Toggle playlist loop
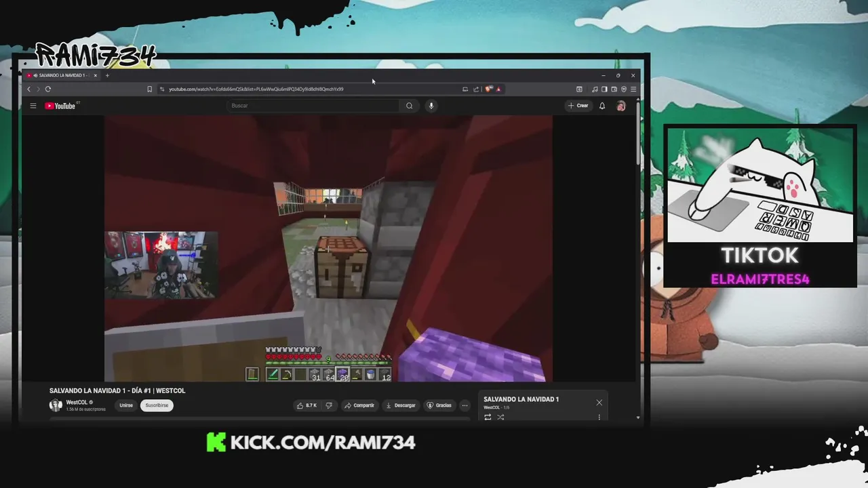 tap(488, 417)
